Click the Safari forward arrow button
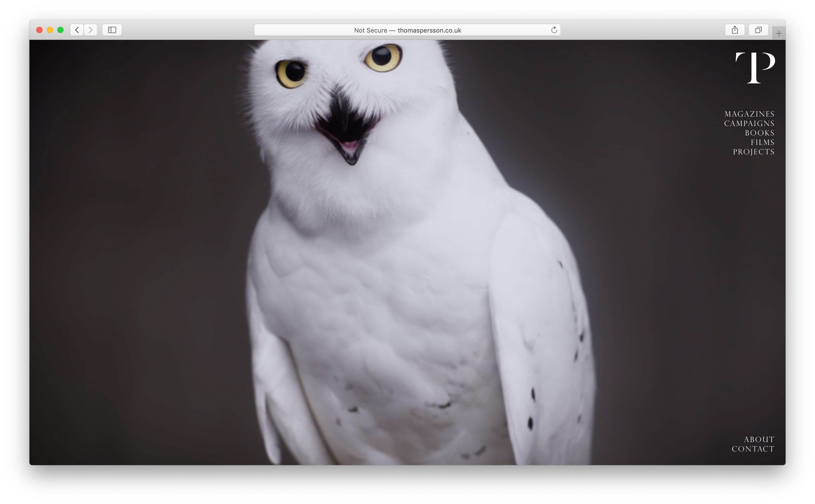 click(90, 30)
